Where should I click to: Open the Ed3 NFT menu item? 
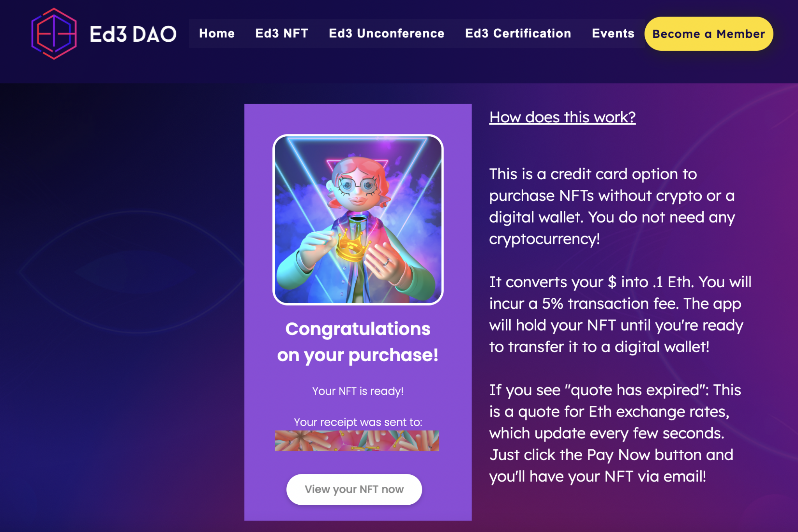click(x=282, y=34)
